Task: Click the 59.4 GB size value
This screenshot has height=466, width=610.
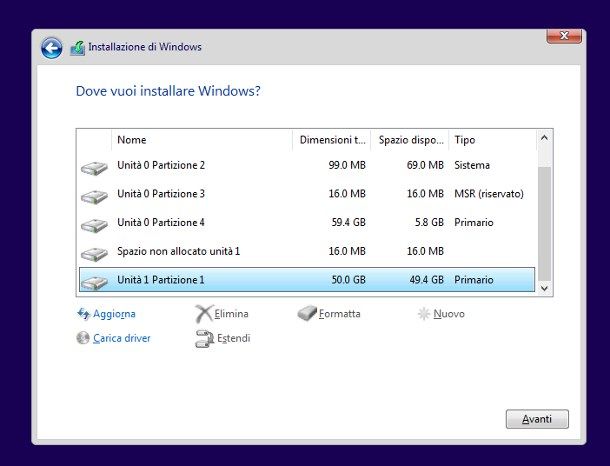Action: point(349,222)
